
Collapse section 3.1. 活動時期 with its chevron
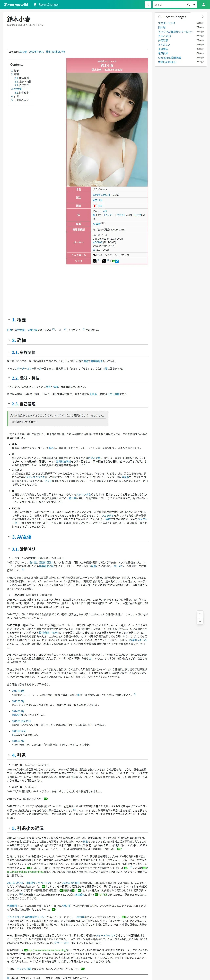click(x=9, y=549)
